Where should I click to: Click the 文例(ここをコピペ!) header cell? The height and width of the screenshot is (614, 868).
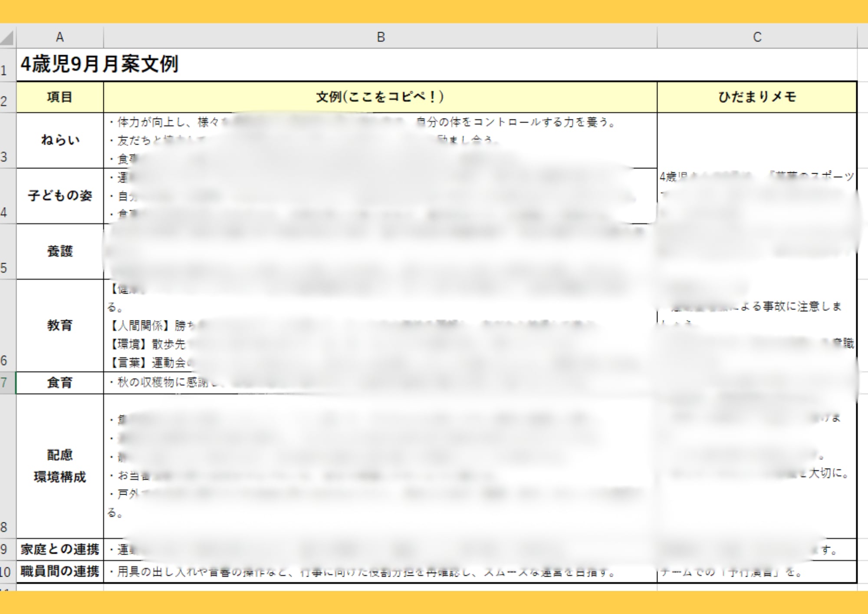380,97
